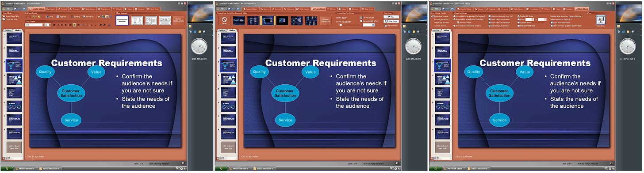Choose the first transition after None
Viewport: 644px width, 173px height.
[x=239, y=21]
